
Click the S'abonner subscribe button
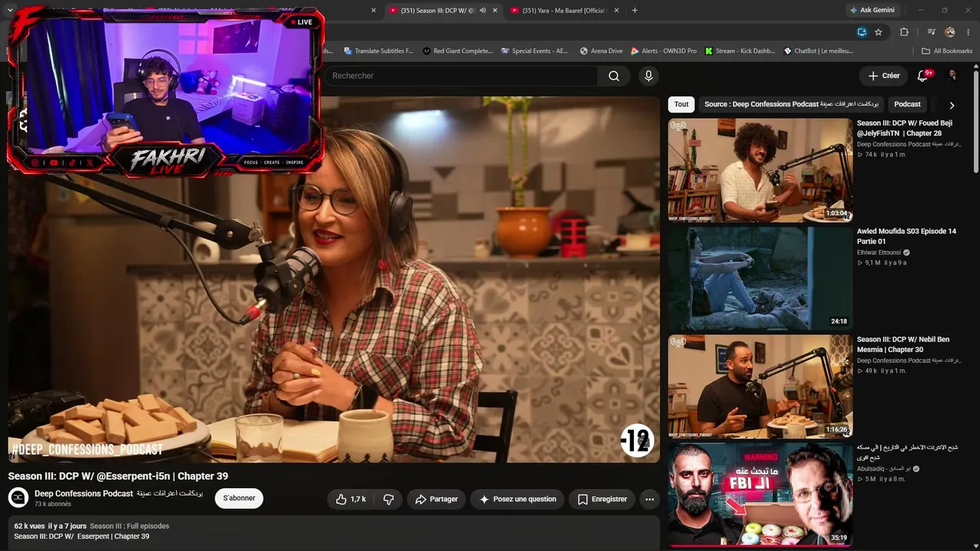239,499
